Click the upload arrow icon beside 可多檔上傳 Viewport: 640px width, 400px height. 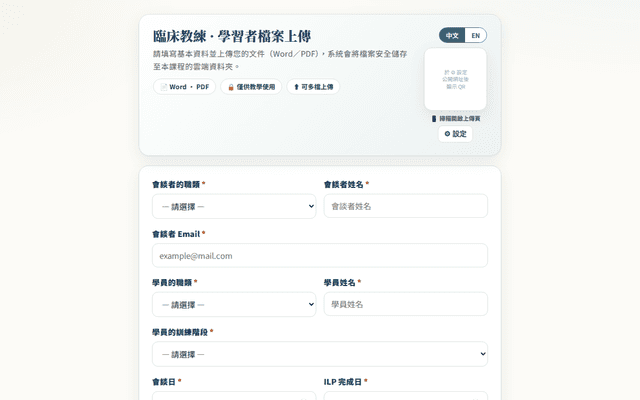tap(296, 87)
